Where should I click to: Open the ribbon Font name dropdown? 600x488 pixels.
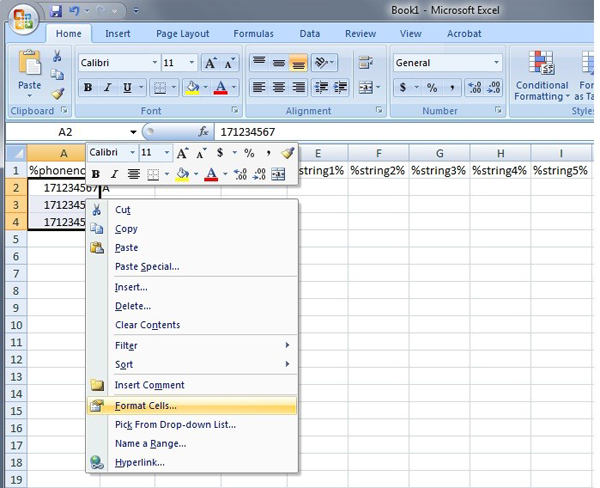tap(155, 62)
